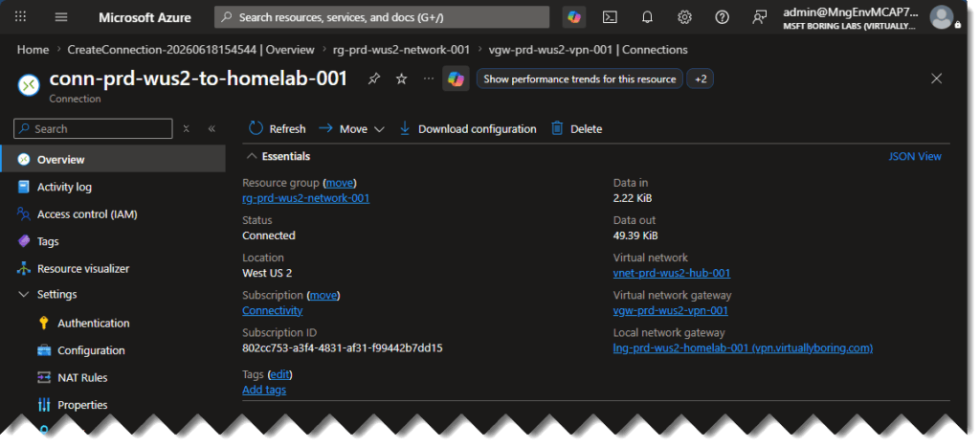Image resolution: width=980 pixels, height=448 pixels.
Task: Click Show performance trends for this resource
Action: click(x=579, y=78)
